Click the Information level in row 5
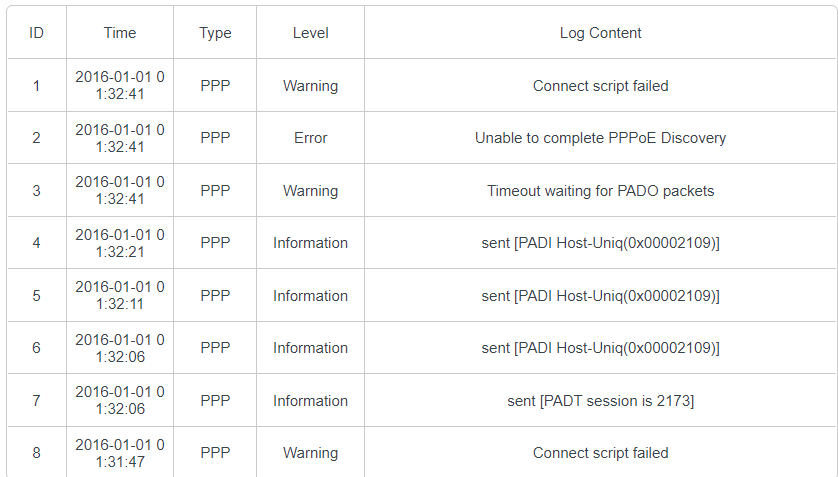Screen dimensions: 838x477 point(311,295)
